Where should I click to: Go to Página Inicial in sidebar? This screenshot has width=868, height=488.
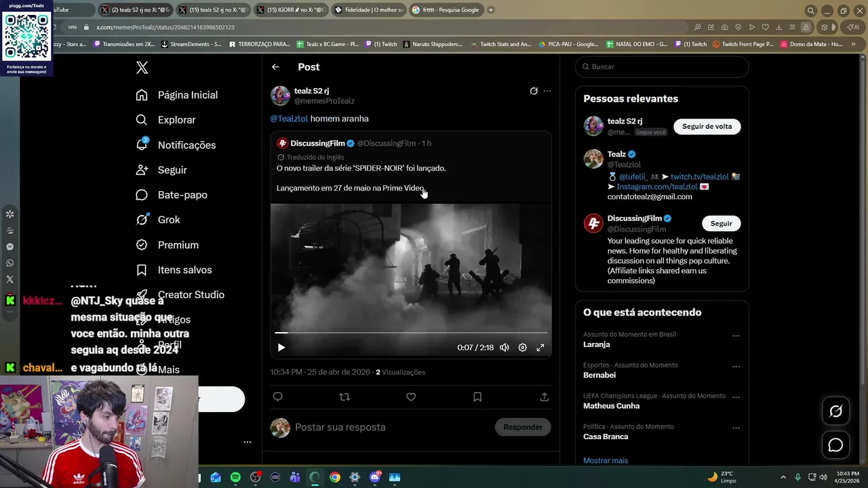(x=176, y=95)
